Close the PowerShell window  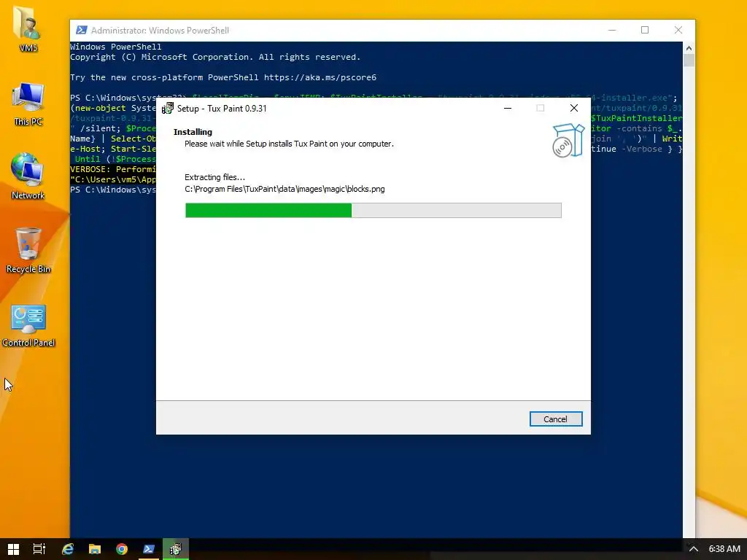(x=678, y=30)
